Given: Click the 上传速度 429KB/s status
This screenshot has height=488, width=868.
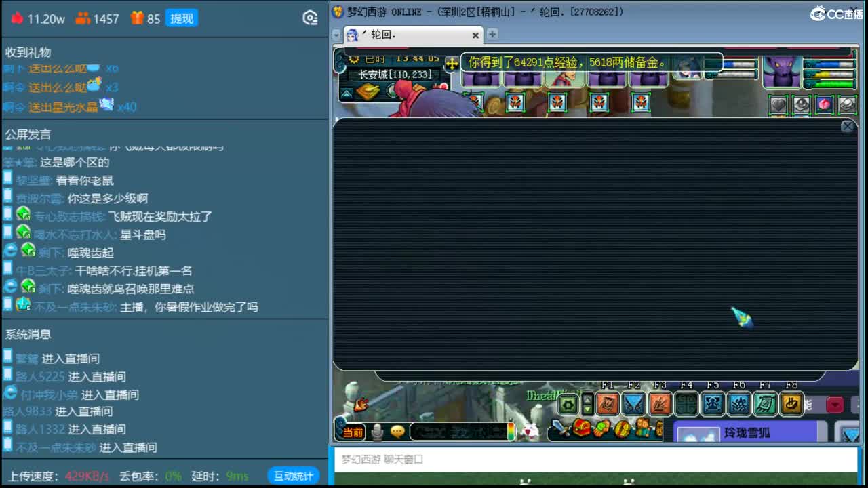Looking at the screenshot, I should (58, 476).
